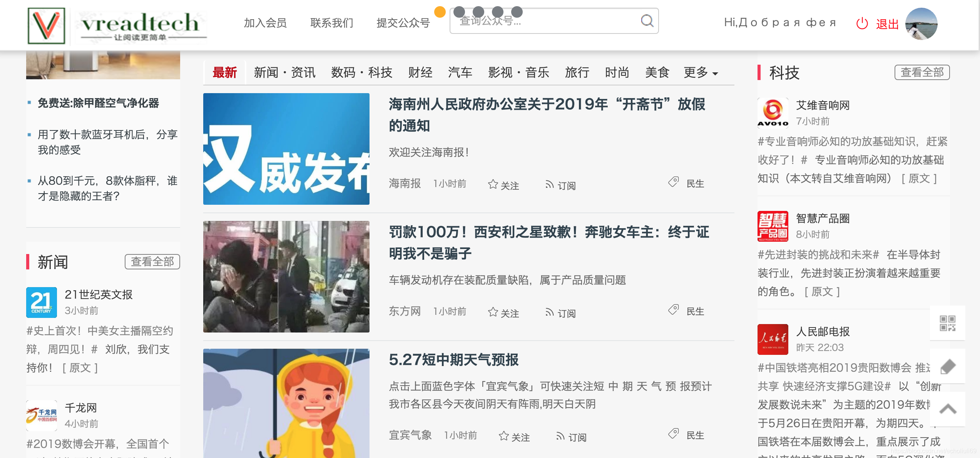
Task: Open the weather forecast cartoon thumbnail
Action: click(286, 403)
